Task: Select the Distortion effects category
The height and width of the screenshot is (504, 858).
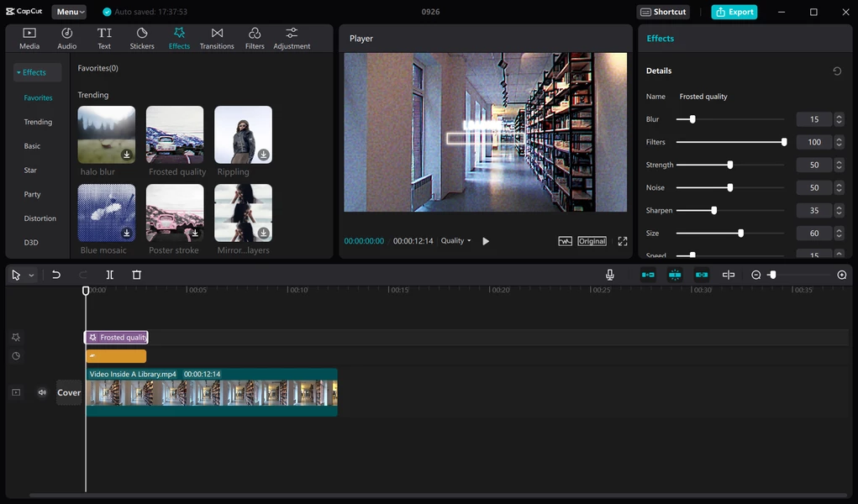Action: pyautogui.click(x=39, y=218)
